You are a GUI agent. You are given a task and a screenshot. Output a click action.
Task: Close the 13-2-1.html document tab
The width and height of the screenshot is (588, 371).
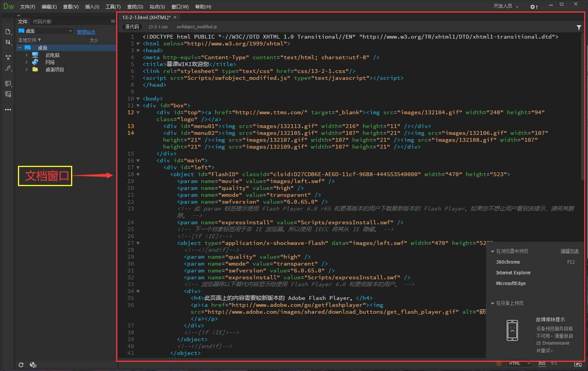tap(175, 17)
